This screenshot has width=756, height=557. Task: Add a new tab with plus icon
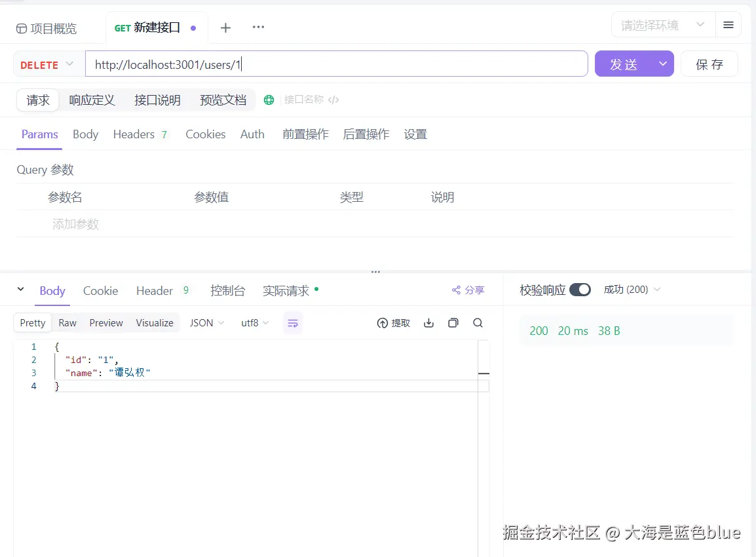point(225,28)
